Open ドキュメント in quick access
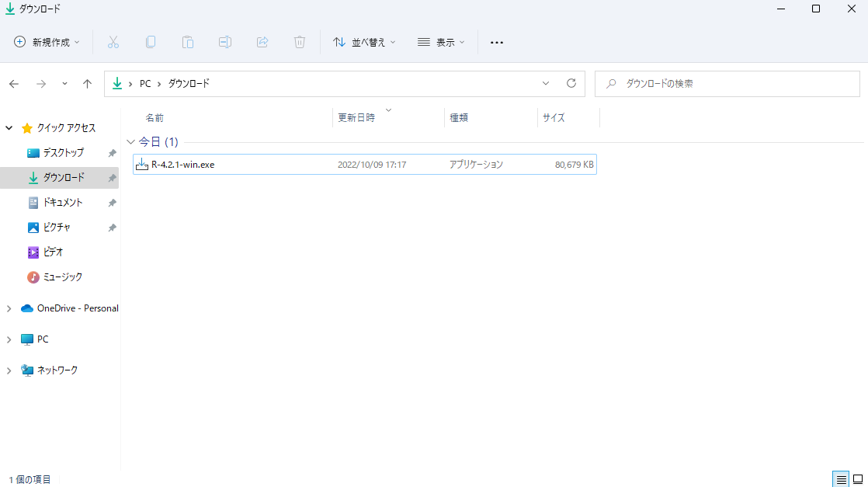The height and width of the screenshot is (487, 868). 63,203
